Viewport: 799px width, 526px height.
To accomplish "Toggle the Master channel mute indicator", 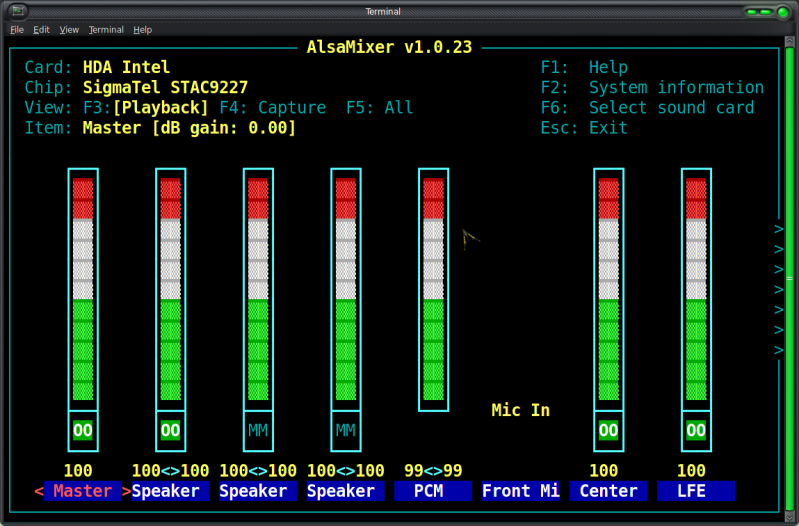I will 83,430.
